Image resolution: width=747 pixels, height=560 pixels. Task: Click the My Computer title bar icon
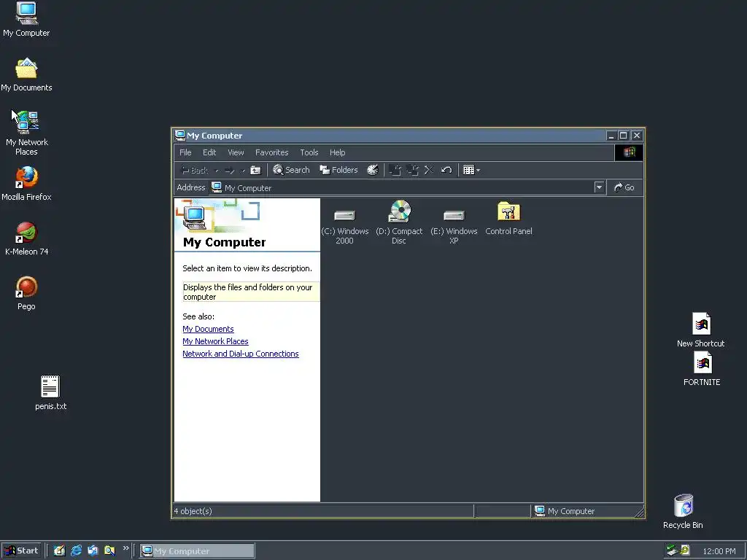tap(180, 135)
